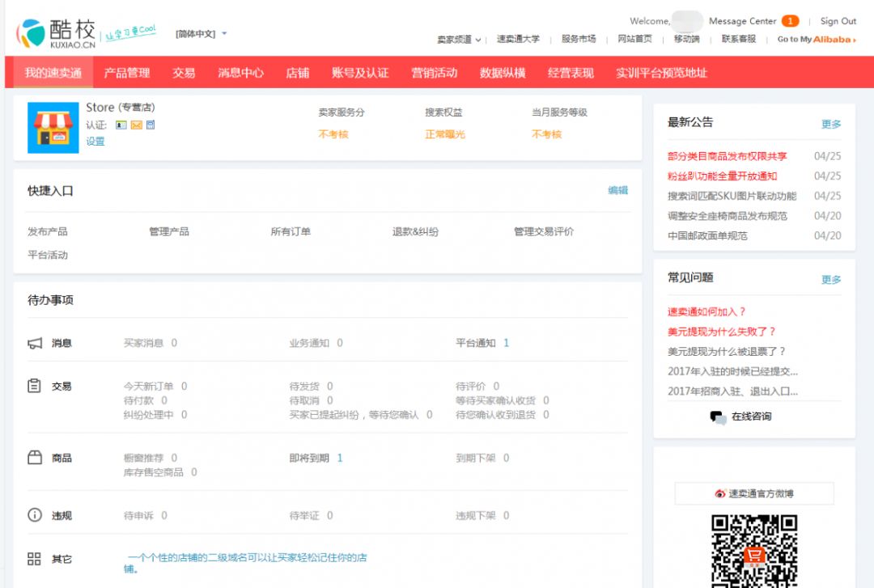Open announcement 部分类目商品发布权限共享
This screenshot has height=588, width=874.
tap(727, 156)
